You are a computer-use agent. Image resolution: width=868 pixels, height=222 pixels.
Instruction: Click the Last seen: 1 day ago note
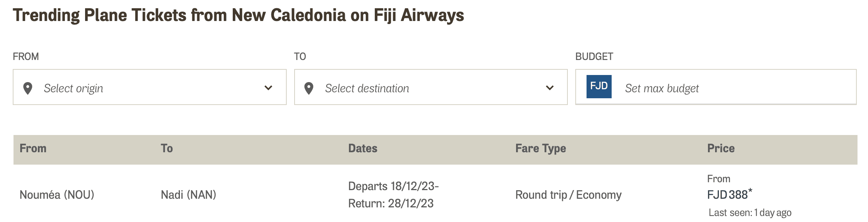(x=750, y=213)
